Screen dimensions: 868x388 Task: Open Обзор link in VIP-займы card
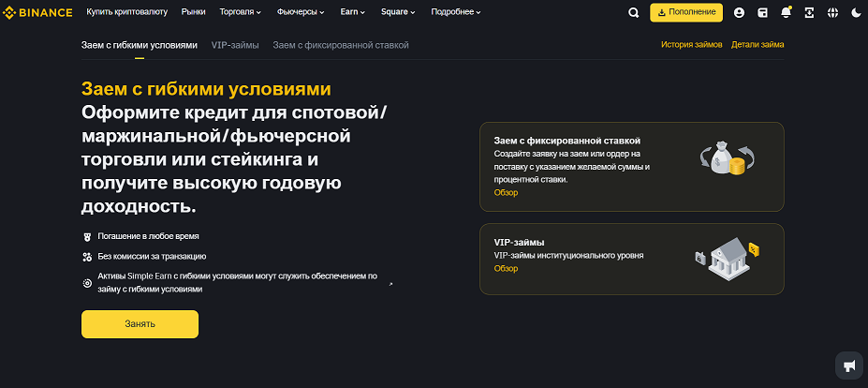[x=506, y=269]
